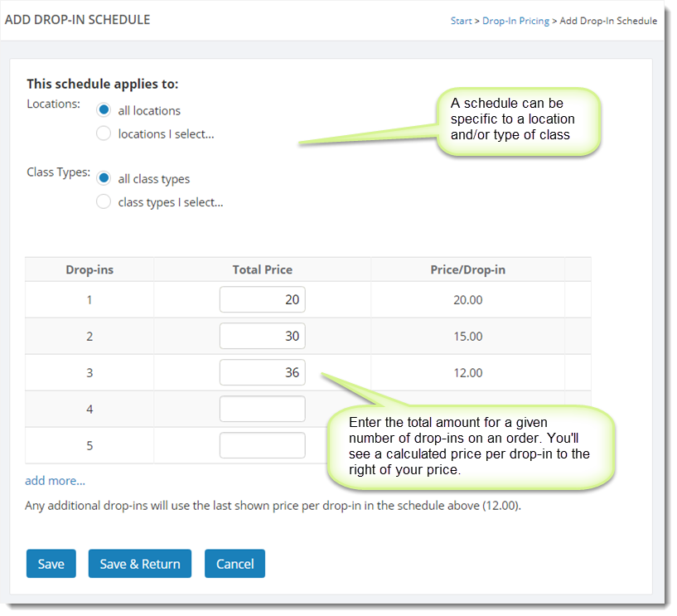Screen dimensions: 677x616
Task: Focus empty Total Price field for 5 drop-ins
Action: click(262, 445)
